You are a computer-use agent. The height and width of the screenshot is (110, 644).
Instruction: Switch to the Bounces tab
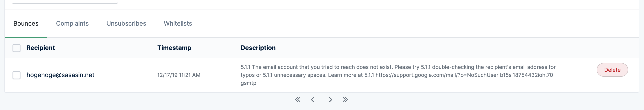(26, 24)
